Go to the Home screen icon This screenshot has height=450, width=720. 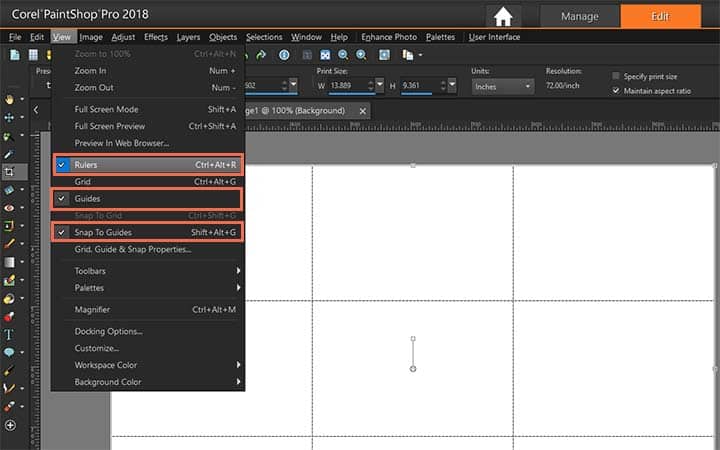pyautogui.click(x=503, y=17)
